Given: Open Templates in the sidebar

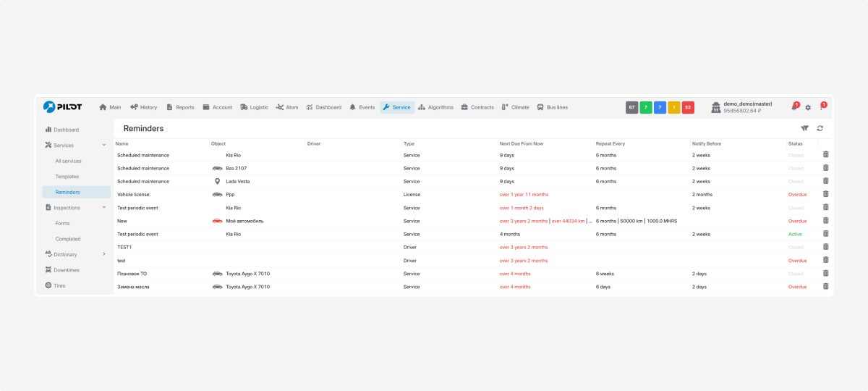Looking at the screenshot, I should pos(67,177).
